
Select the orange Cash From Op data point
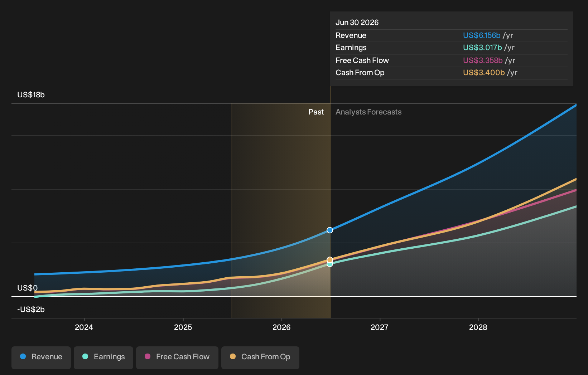(x=330, y=260)
